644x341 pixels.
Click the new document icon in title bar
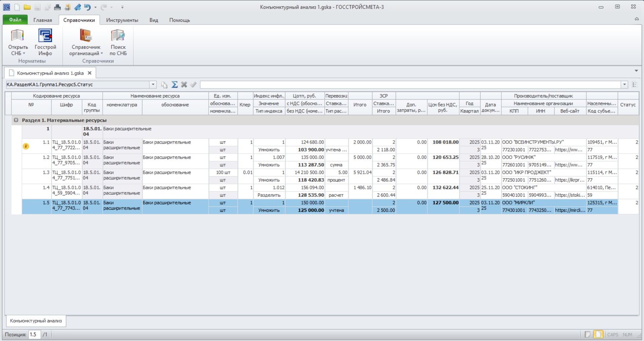(x=17, y=7)
